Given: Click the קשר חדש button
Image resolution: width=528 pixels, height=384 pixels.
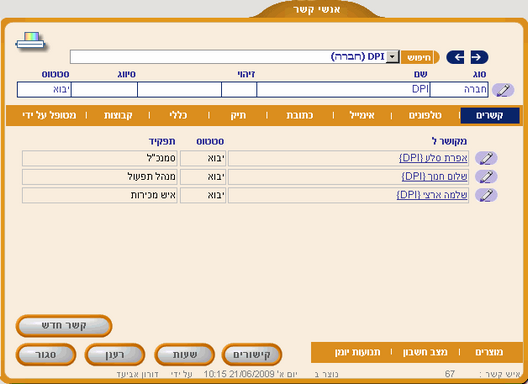Looking at the screenshot, I should (x=64, y=326).
